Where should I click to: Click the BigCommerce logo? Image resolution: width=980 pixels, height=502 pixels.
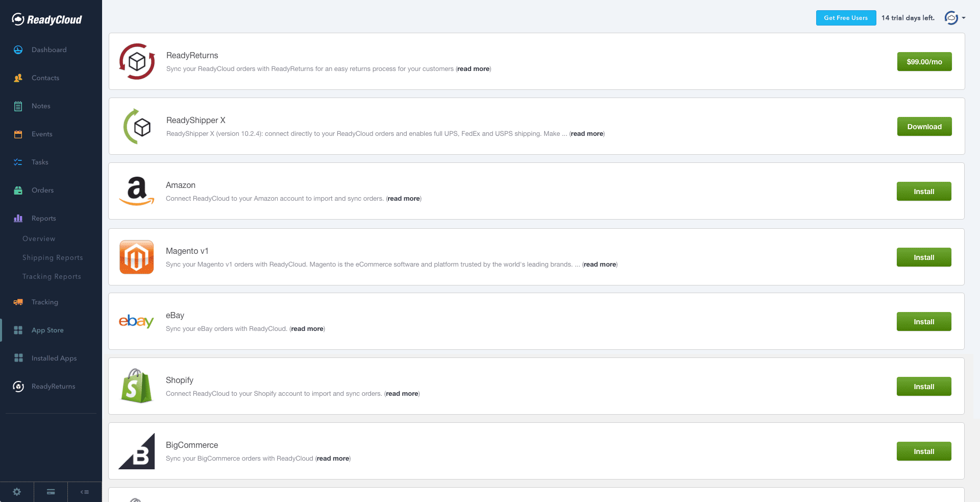pyautogui.click(x=137, y=451)
